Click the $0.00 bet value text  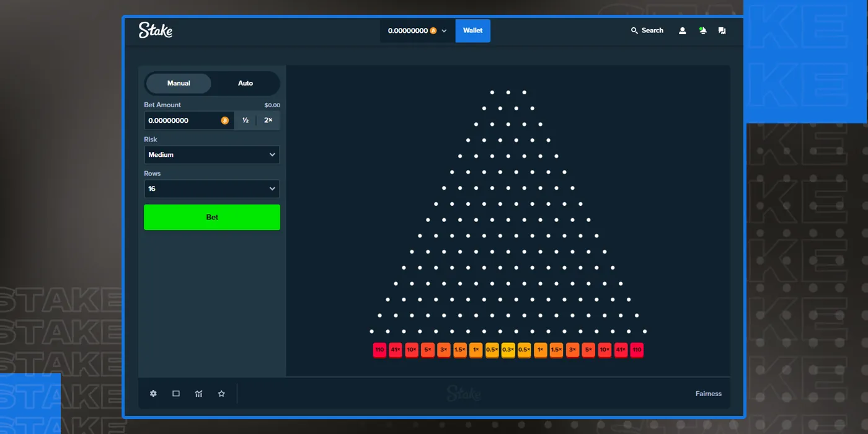pyautogui.click(x=272, y=105)
